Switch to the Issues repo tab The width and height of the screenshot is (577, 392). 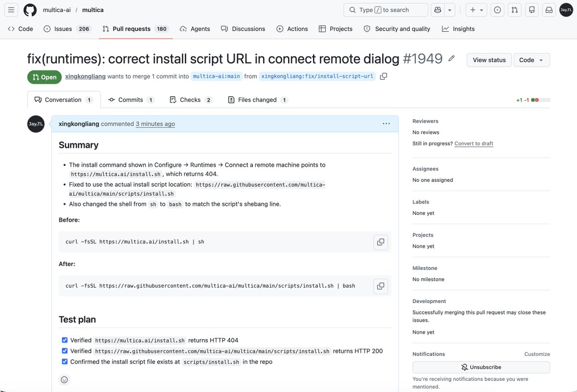tap(67, 29)
